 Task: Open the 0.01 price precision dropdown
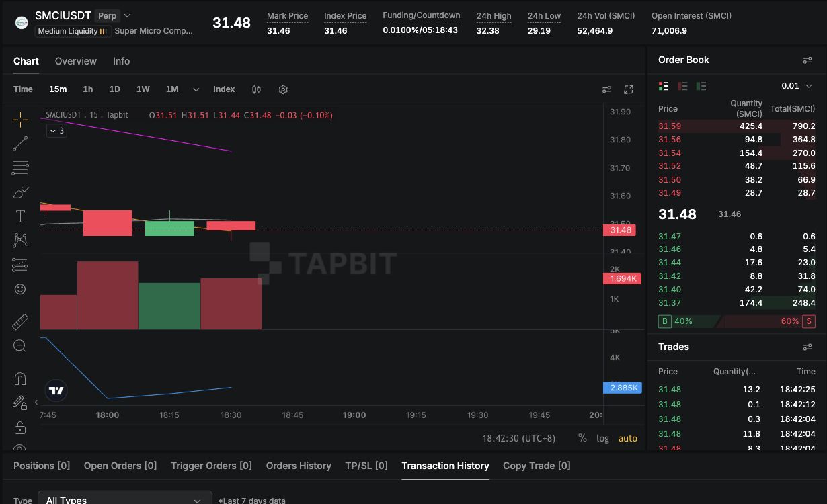point(797,86)
